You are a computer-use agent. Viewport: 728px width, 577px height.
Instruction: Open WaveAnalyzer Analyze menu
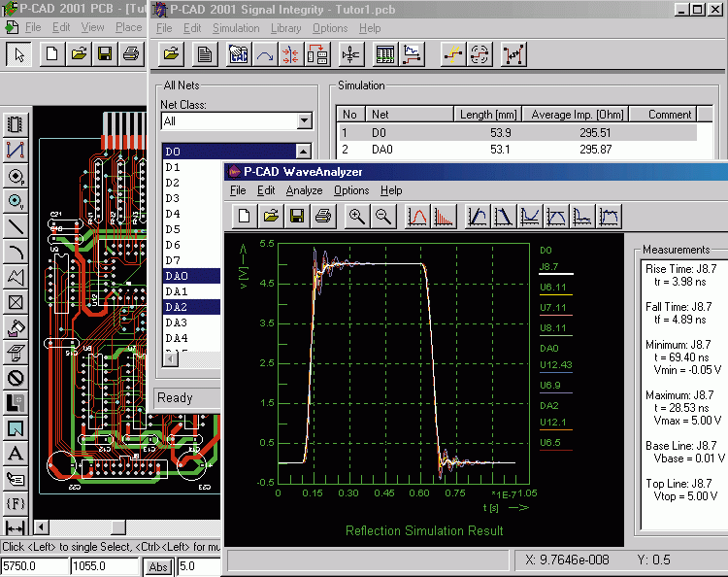pyautogui.click(x=304, y=190)
